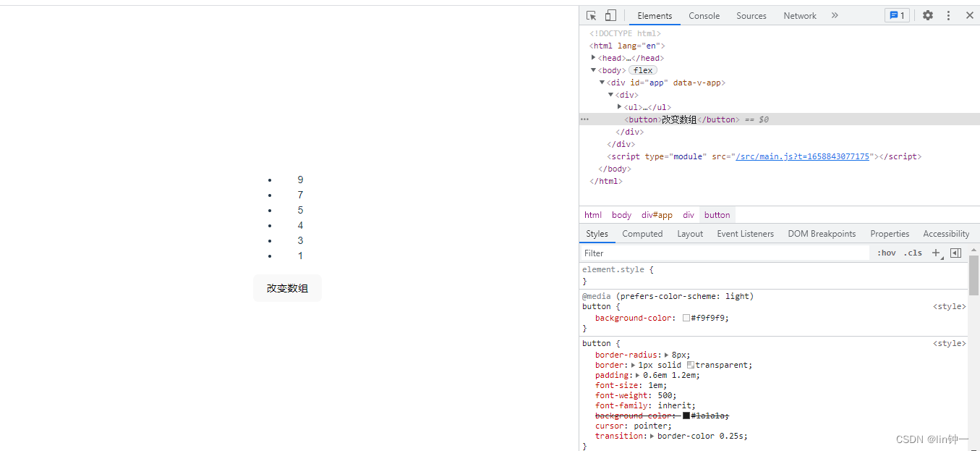Toggle the computed styles sidebar icon

(x=955, y=253)
